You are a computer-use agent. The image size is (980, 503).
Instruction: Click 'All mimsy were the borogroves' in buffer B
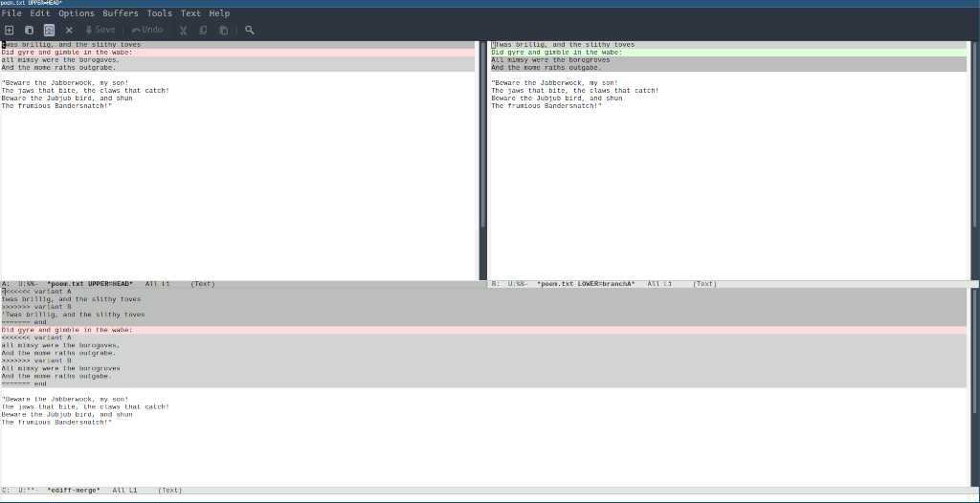click(x=550, y=60)
